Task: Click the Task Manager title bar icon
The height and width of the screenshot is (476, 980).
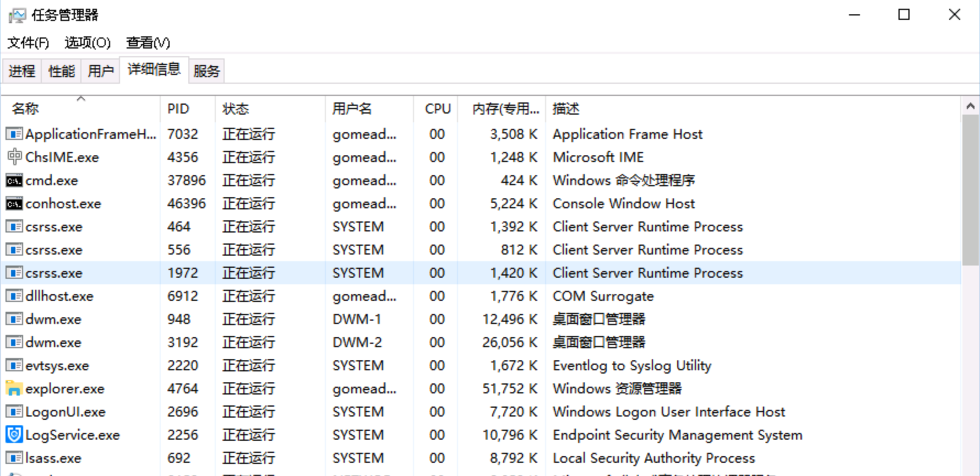Action: 17,15
